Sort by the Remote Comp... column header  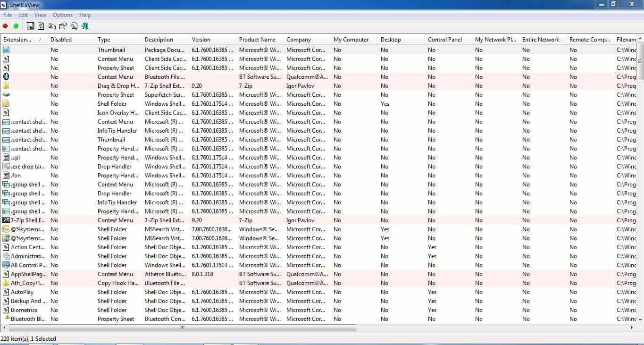(x=590, y=40)
